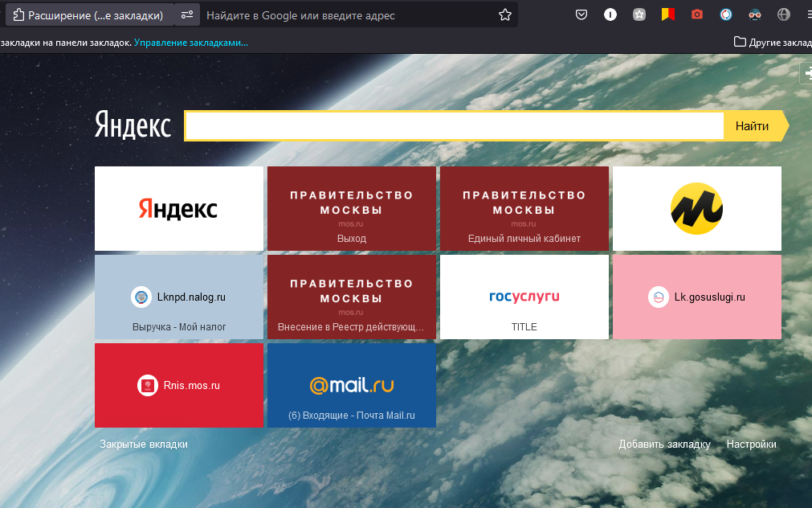Save page to Pocket via toolbar icon

point(581,14)
